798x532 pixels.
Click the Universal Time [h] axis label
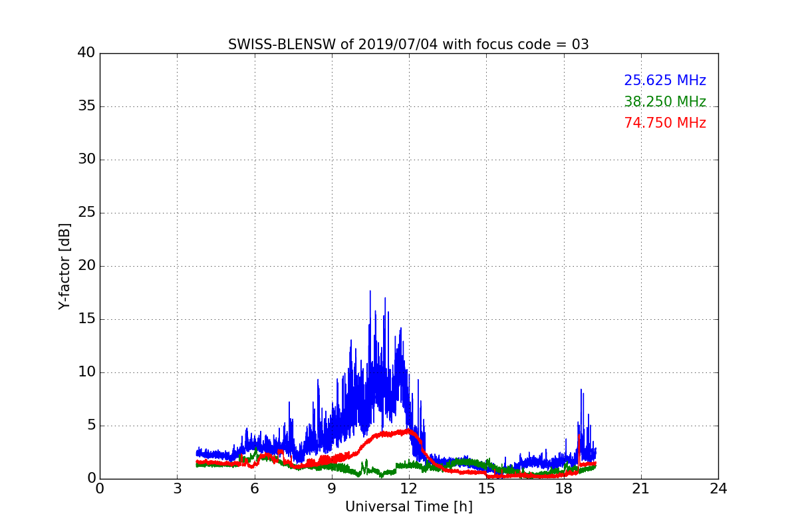(x=408, y=507)
